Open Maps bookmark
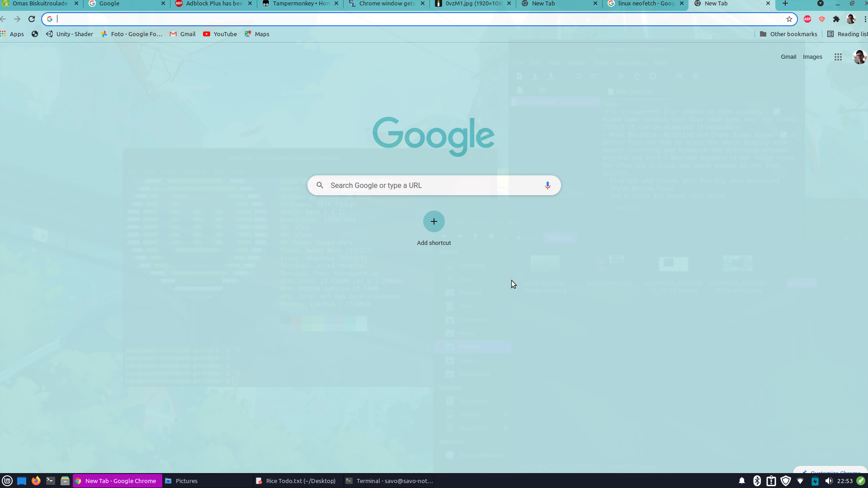 (x=257, y=34)
